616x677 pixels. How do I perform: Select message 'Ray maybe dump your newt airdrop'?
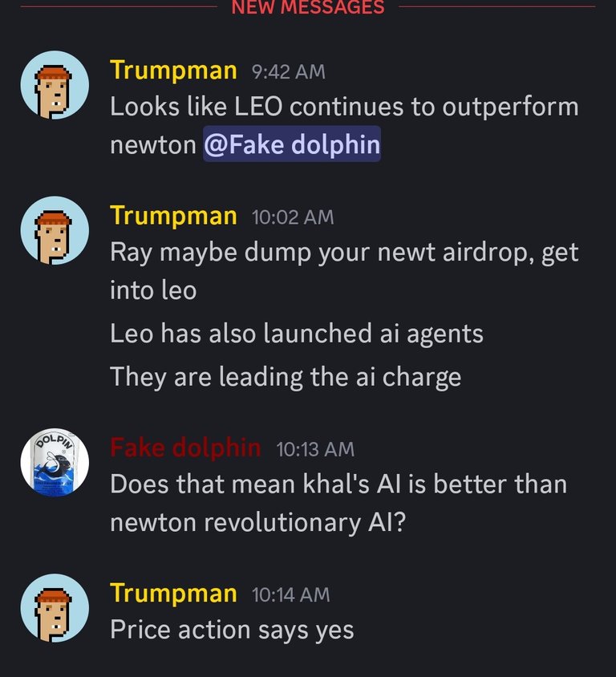[344, 270]
